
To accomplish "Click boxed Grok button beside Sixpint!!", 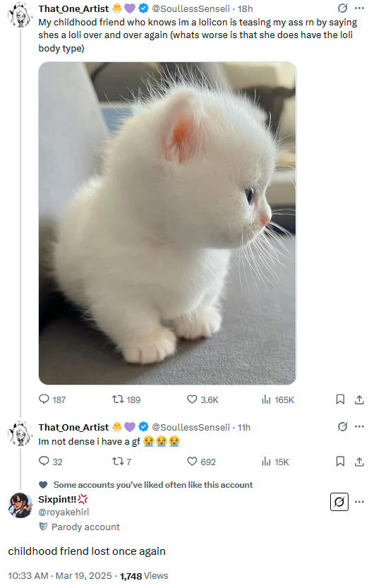I will click(x=339, y=502).
